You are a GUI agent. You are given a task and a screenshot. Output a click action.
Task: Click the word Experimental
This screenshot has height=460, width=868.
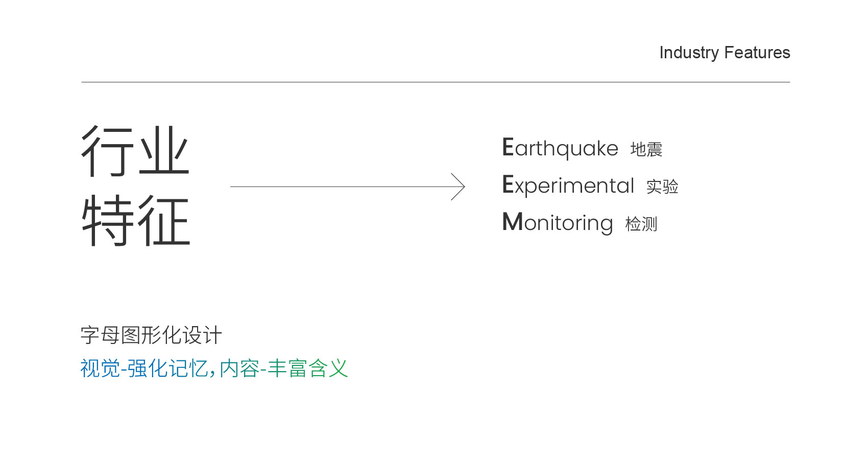568,186
